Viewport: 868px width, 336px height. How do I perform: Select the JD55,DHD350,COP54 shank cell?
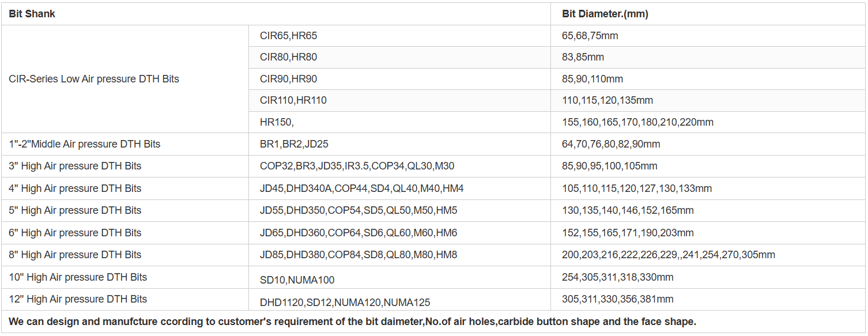(358, 210)
